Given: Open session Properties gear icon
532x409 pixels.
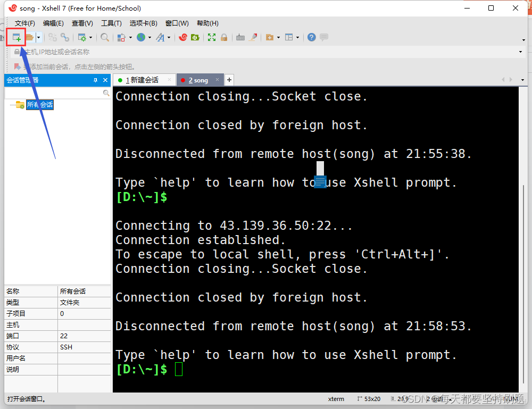Looking at the screenshot, I should click(x=82, y=37).
